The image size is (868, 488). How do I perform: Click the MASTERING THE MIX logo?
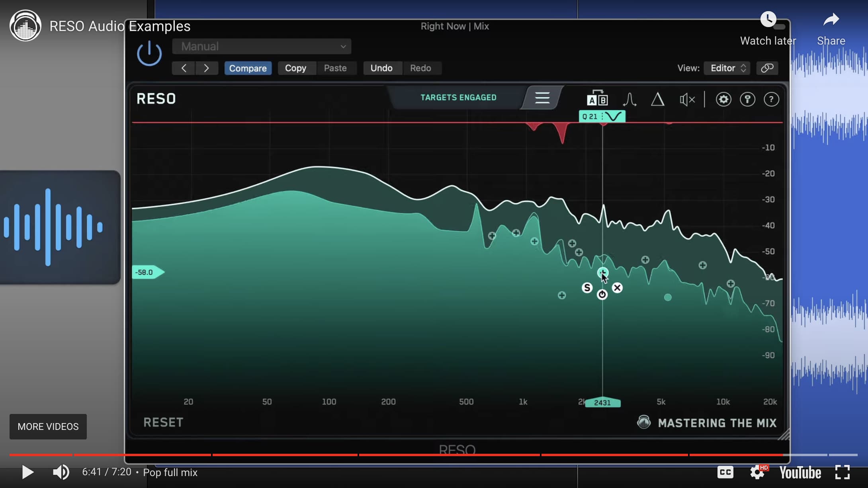point(706,423)
